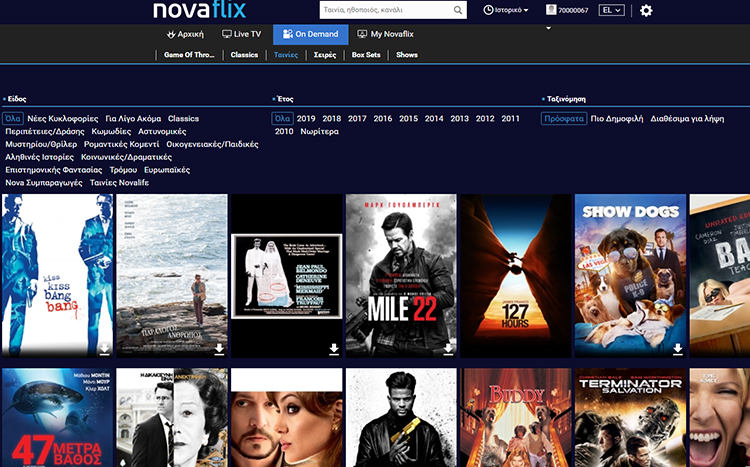Filter by Περιπέτειες/Δράσης genre

coord(45,131)
